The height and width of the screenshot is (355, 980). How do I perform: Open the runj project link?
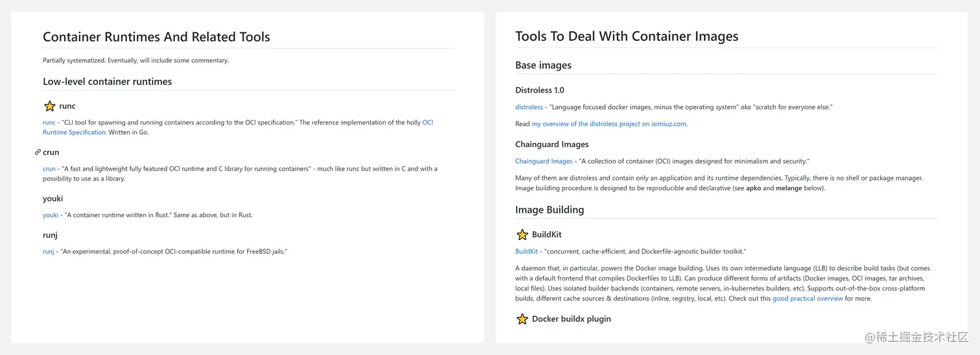point(48,251)
